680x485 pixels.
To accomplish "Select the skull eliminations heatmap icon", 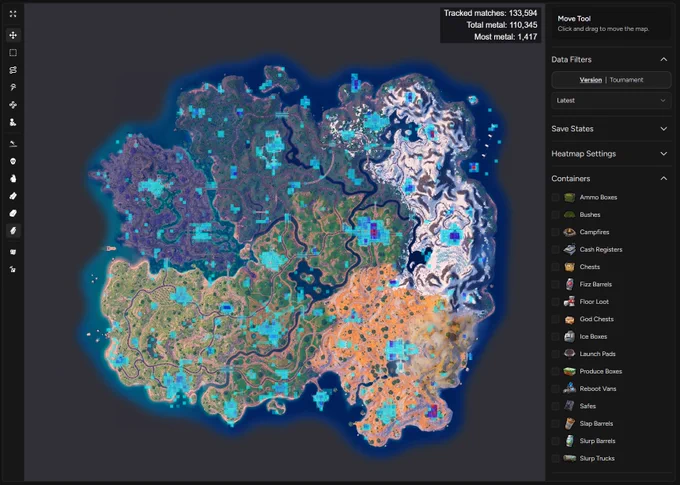I will pos(13,161).
